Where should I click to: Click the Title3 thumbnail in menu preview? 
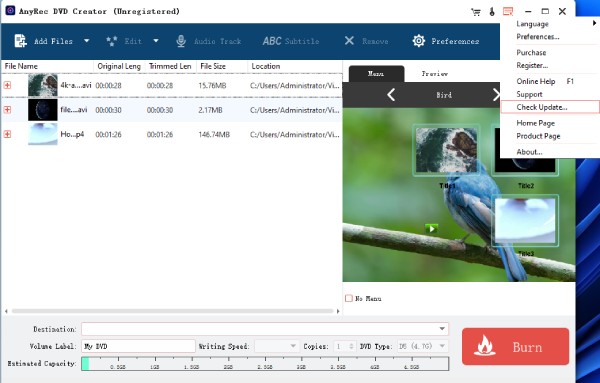click(x=525, y=221)
